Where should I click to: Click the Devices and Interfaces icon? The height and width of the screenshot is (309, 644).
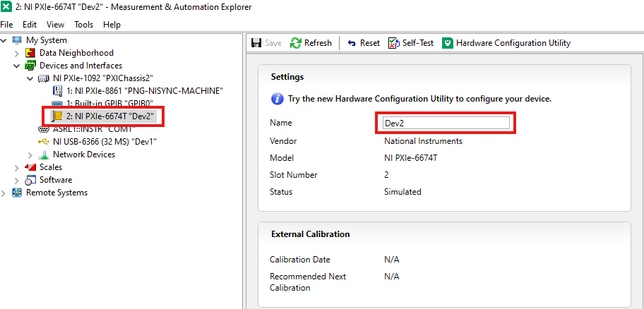tap(30, 66)
